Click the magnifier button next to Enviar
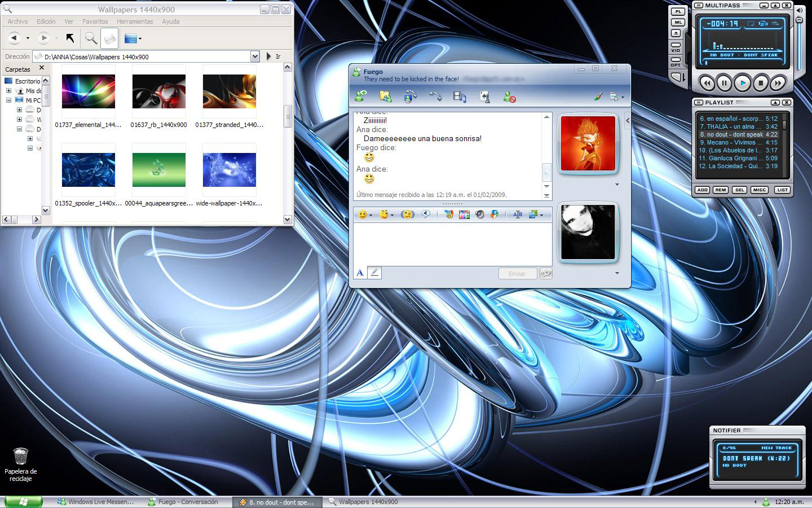The height and width of the screenshot is (508, 812). tap(546, 273)
